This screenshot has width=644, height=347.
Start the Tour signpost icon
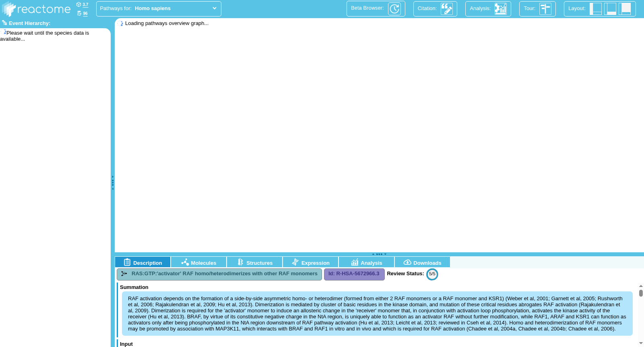[545, 8]
